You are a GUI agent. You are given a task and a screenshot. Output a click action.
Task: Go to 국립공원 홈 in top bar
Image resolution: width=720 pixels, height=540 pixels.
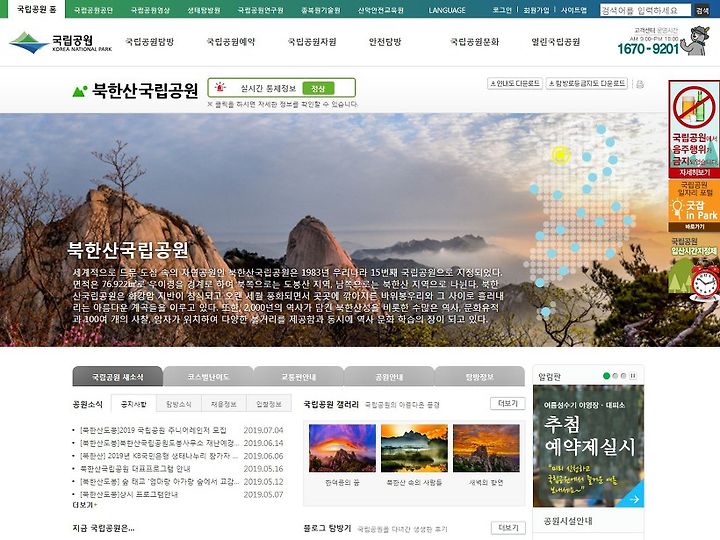37,9
